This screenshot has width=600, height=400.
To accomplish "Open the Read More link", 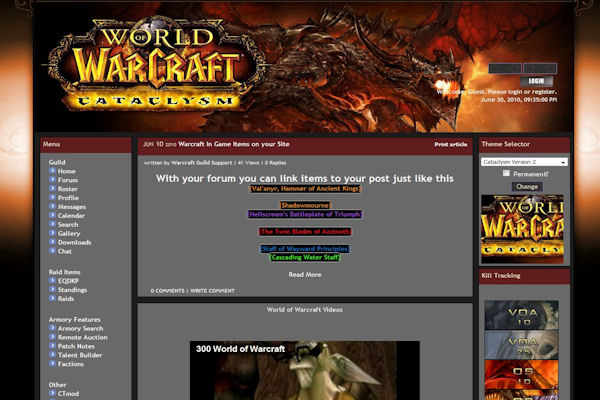I will [305, 274].
